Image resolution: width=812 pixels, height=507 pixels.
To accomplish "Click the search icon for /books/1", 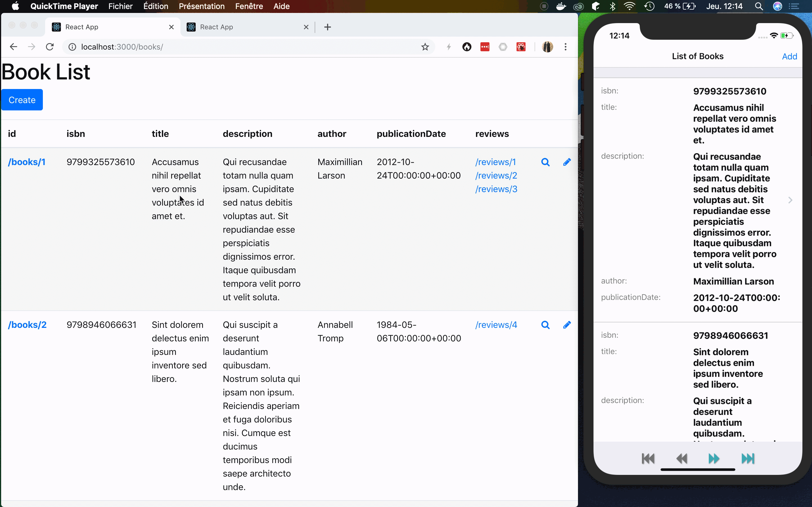I will (x=545, y=162).
